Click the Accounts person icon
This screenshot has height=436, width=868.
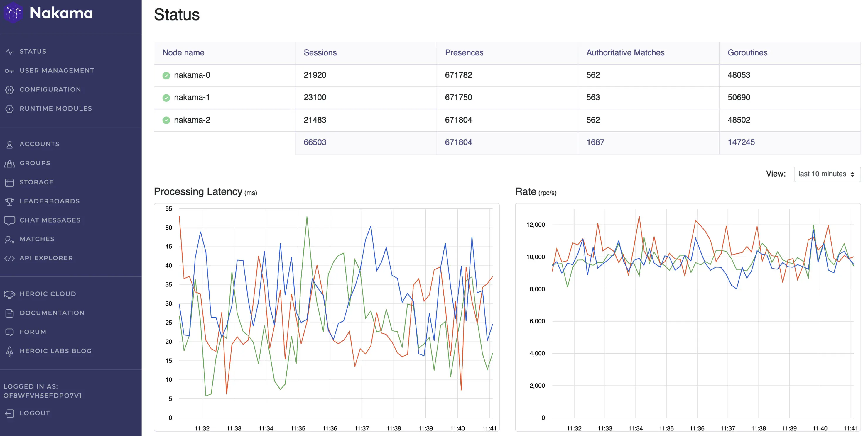9,145
